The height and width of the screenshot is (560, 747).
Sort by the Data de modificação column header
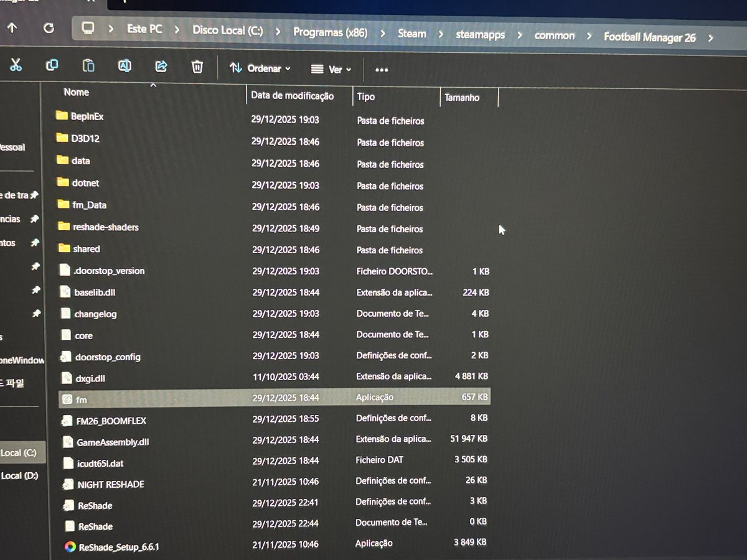[x=293, y=96]
